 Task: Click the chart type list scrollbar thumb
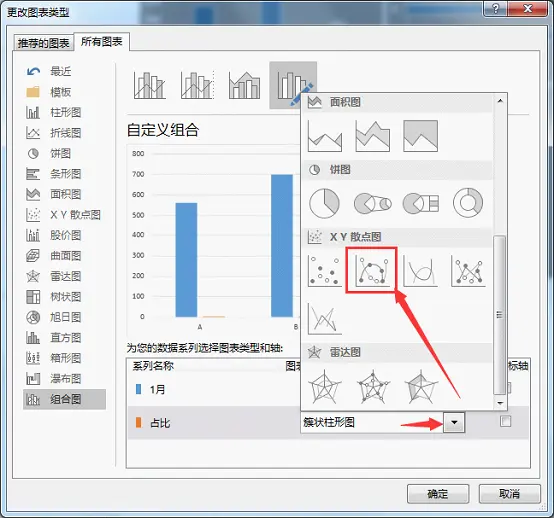[x=500, y=314]
